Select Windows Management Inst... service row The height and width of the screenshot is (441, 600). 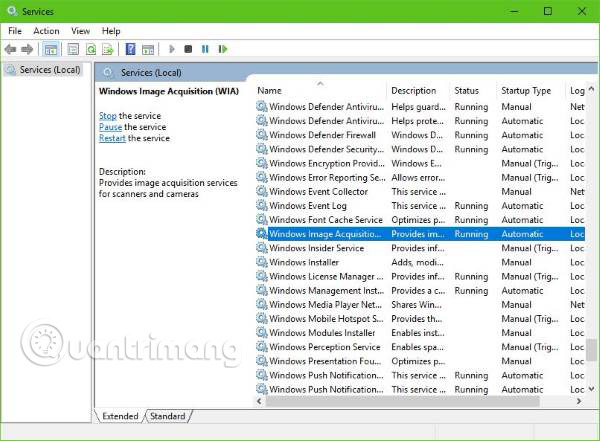[x=420, y=291]
